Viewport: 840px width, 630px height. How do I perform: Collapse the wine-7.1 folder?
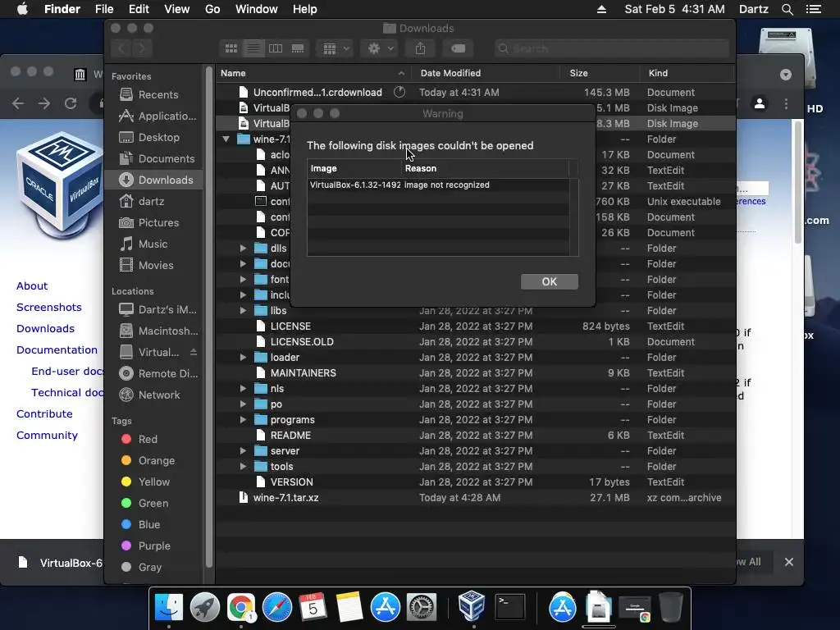click(226, 139)
